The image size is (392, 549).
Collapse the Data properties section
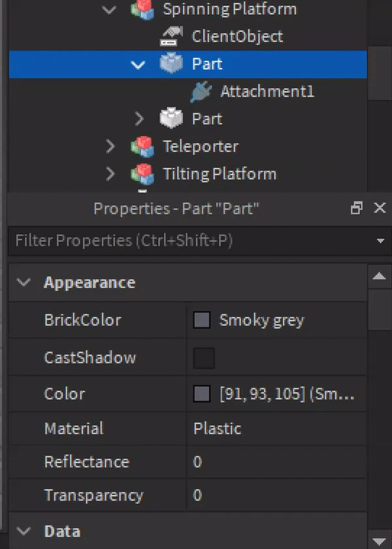coord(25,531)
